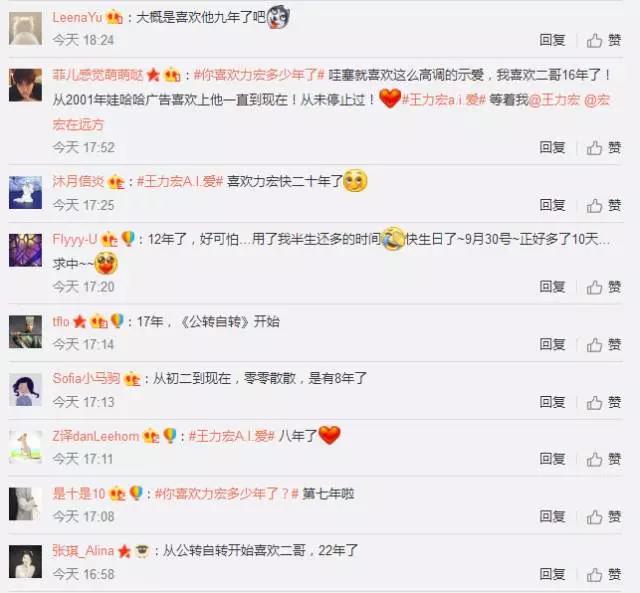Open hashtag #你喜欢力宏多少年了# in 17:52 comment
Viewport: 640px width, 593px height.
coord(259,75)
